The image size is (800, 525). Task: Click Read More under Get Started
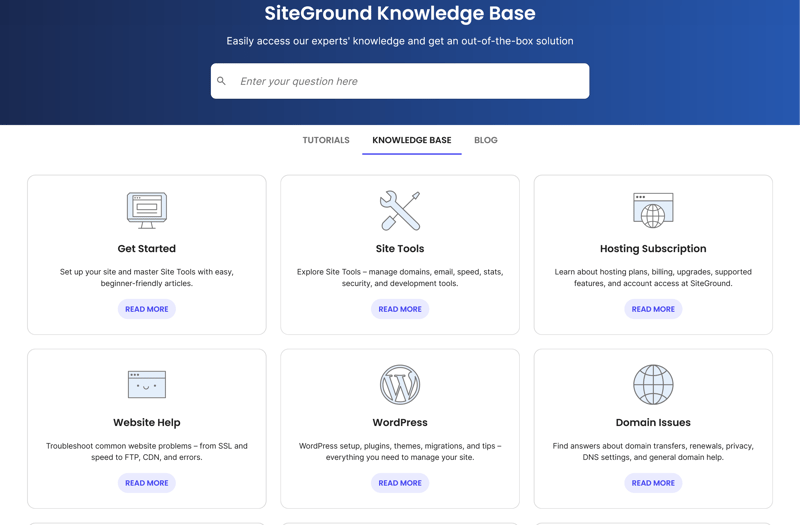[147, 309]
